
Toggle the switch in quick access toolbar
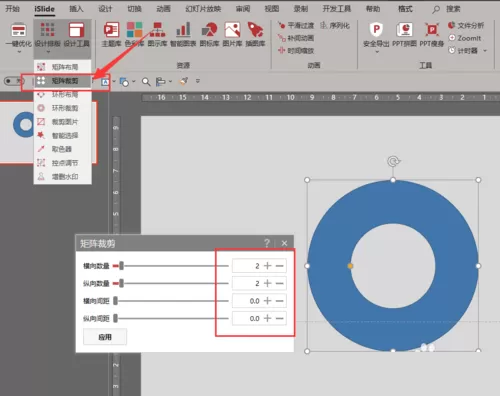click(13, 81)
